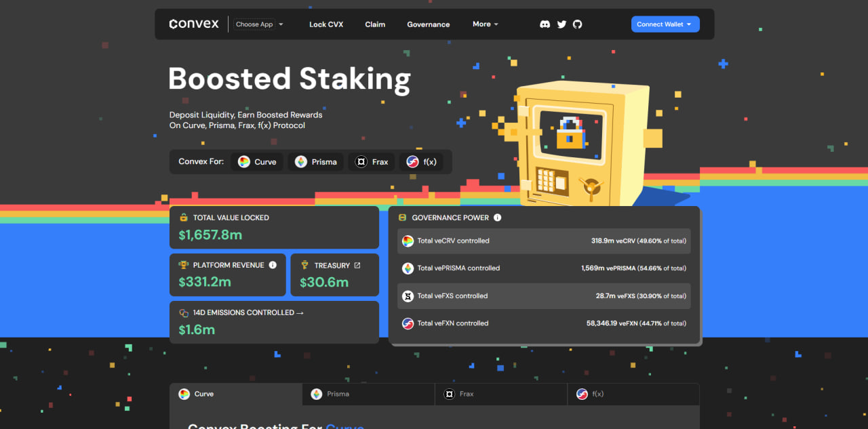The height and width of the screenshot is (429, 868).
Task: Expand the More dropdown menu
Action: click(486, 24)
